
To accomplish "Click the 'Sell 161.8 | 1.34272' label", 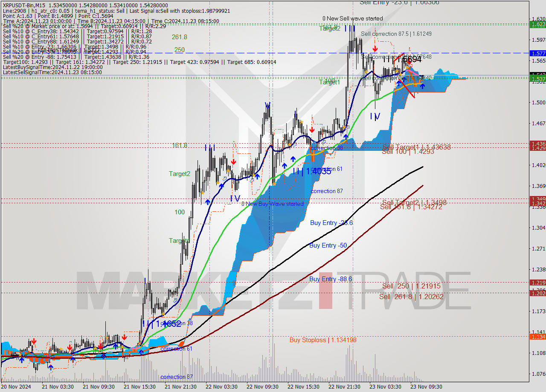I will 411,207.
